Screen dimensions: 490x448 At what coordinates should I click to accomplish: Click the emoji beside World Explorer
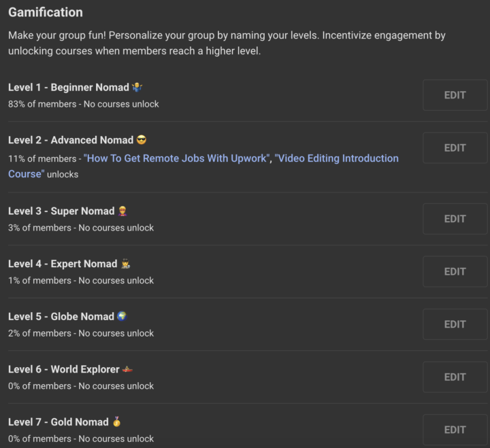[x=128, y=369]
